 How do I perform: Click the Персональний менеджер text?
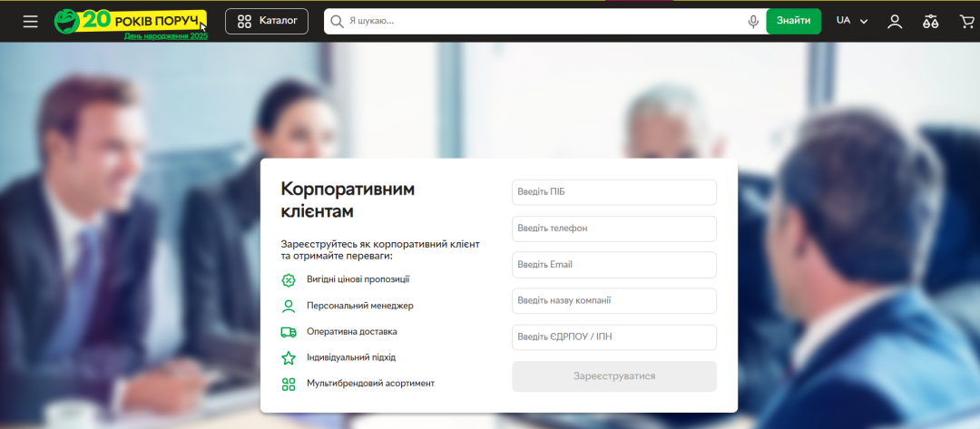[360, 306]
